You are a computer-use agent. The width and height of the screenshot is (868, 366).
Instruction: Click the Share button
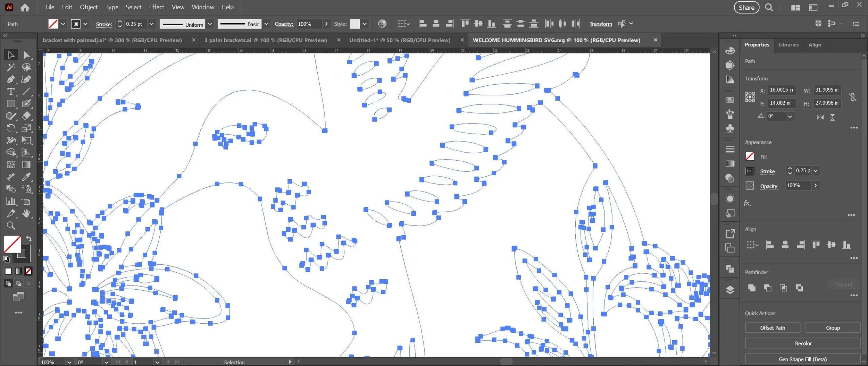pos(746,7)
